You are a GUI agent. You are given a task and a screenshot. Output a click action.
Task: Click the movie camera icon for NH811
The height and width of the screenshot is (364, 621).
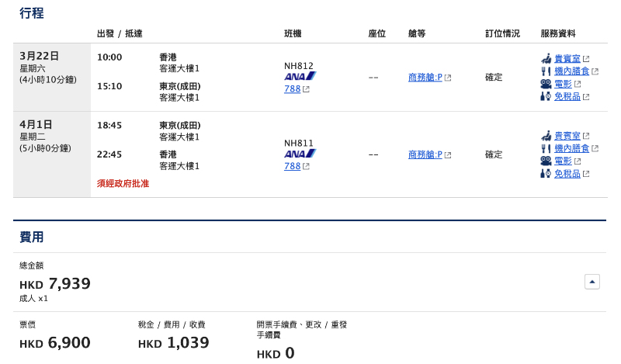(546, 161)
